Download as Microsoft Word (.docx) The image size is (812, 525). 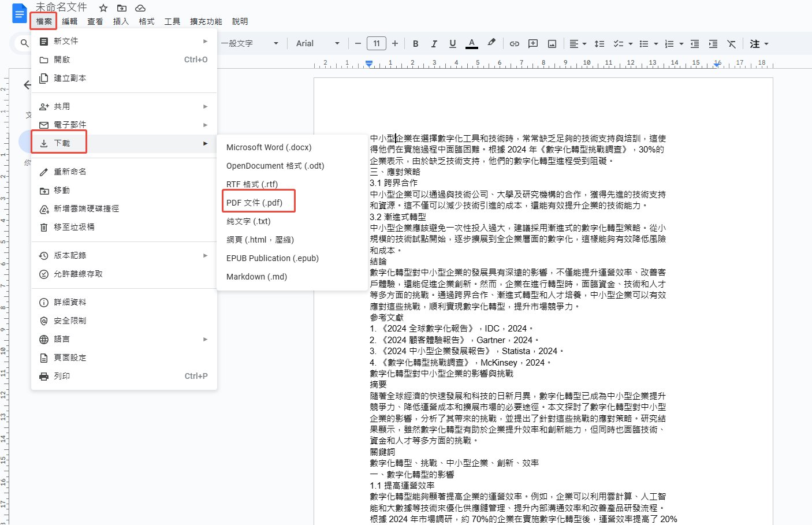tap(292, 147)
